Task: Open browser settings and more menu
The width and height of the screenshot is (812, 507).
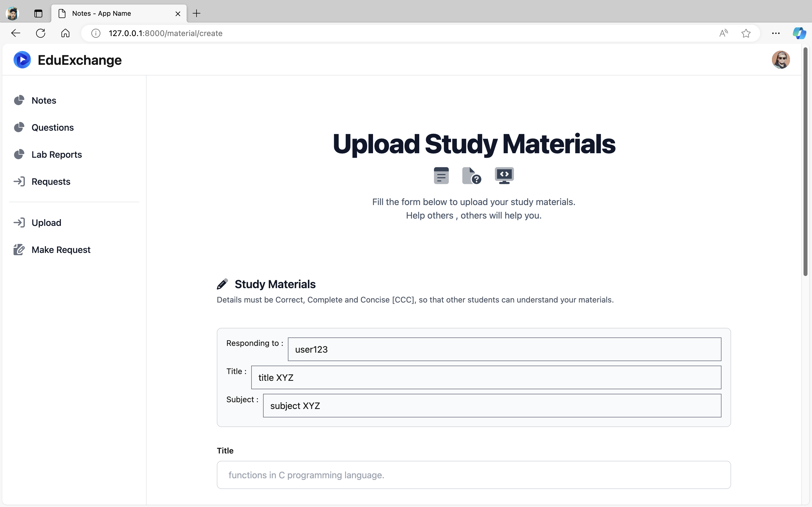Action: (775, 33)
